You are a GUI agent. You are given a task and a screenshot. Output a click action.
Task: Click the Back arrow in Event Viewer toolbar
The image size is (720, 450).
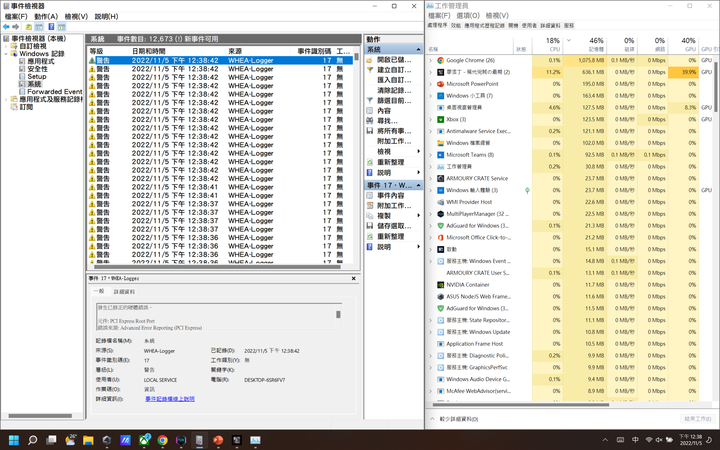(6, 27)
